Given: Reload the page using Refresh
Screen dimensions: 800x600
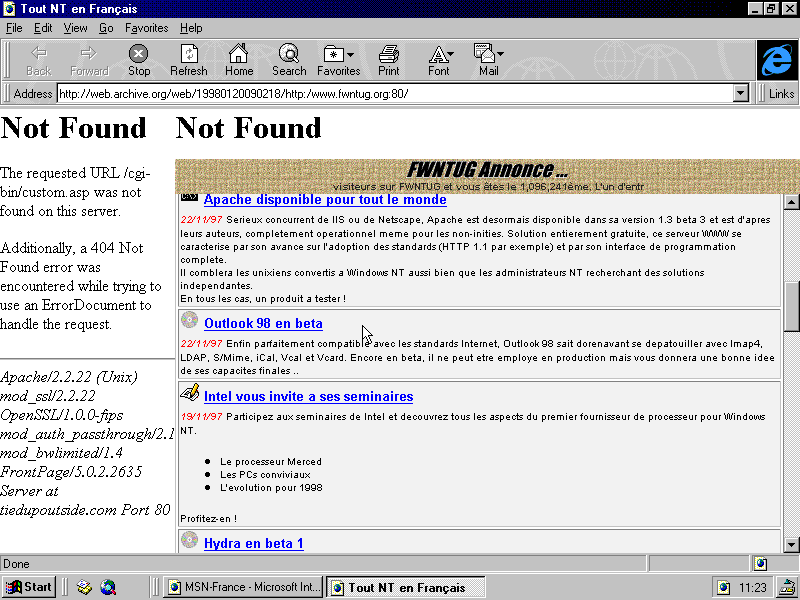Looking at the screenshot, I should pos(189,60).
